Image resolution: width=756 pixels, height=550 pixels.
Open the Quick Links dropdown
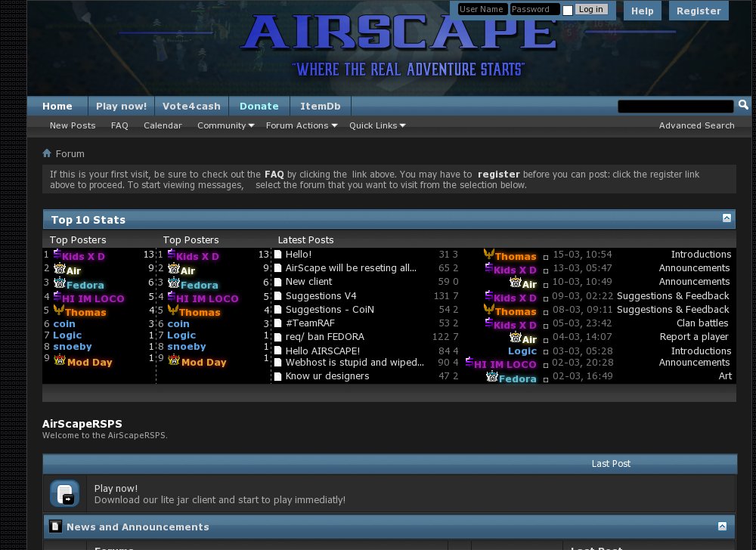[377, 125]
